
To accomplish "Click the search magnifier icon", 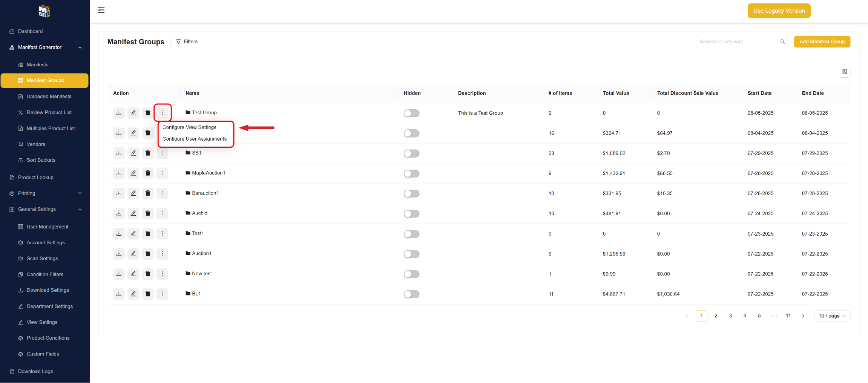I will point(782,41).
